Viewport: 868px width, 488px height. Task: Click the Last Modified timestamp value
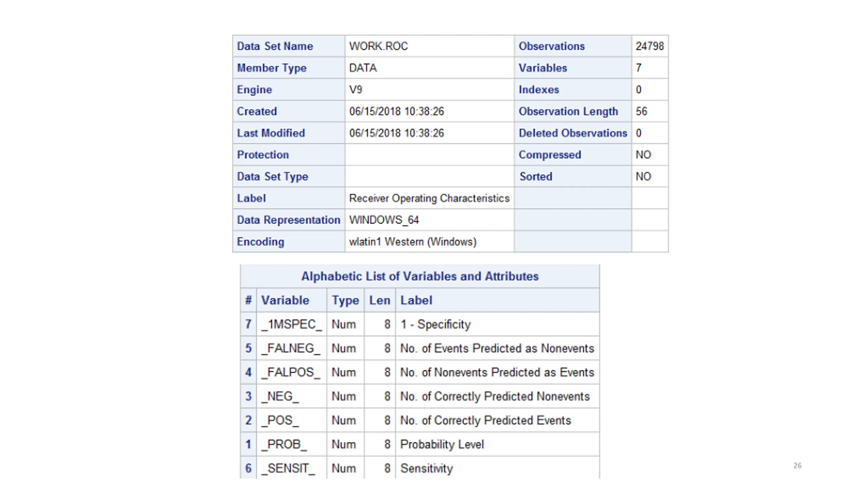[x=397, y=133]
